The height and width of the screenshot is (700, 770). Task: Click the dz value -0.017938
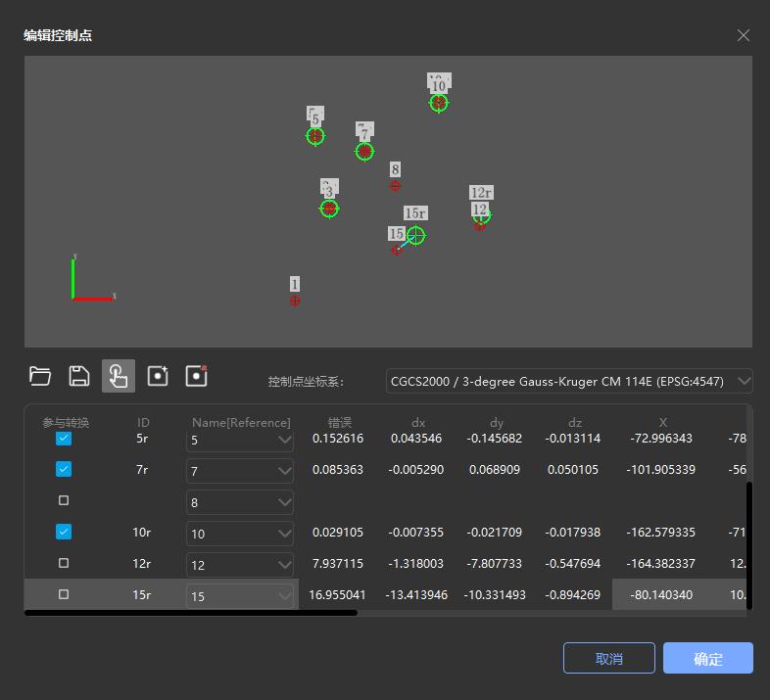[572, 533]
